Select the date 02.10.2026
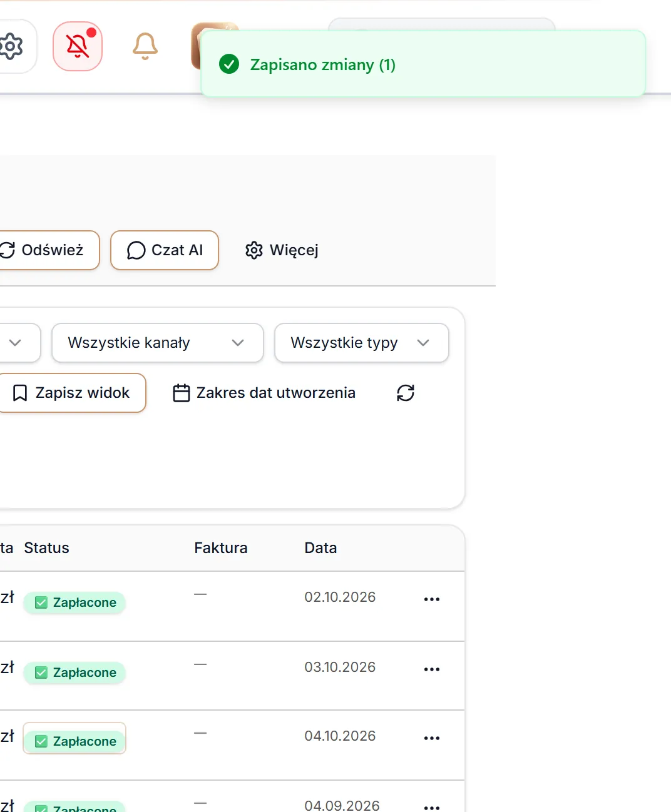This screenshot has height=812, width=671. [x=340, y=597]
